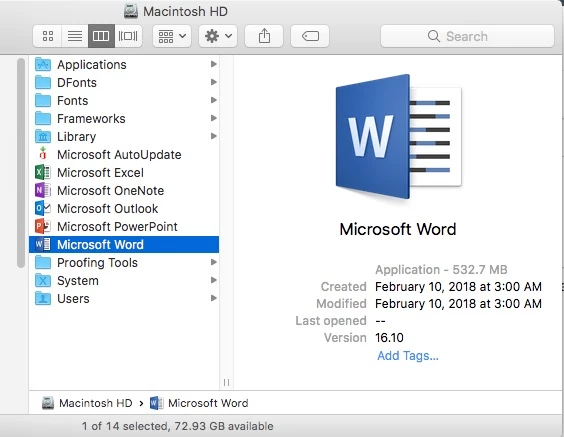The height and width of the screenshot is (437, 564).
Task: Expand Applications folder arrow
Action: coord(214,64)
